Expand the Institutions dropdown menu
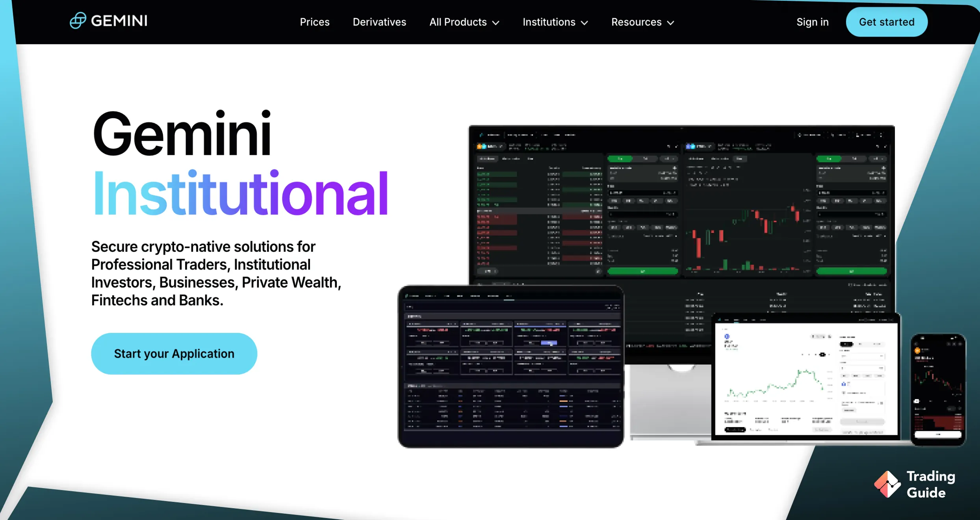Screen dimensions: 980x520 click(555, 21)
